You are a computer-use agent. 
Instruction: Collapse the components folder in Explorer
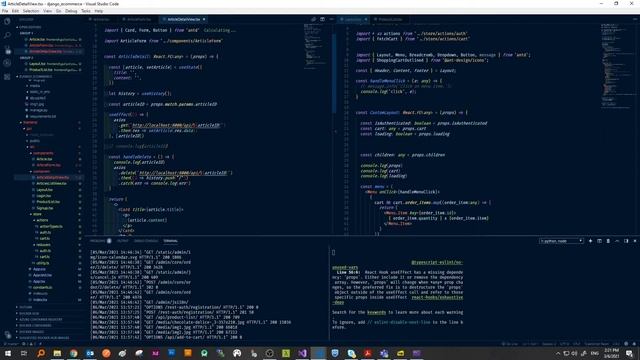pyautogui.click(x=43, y=153)
